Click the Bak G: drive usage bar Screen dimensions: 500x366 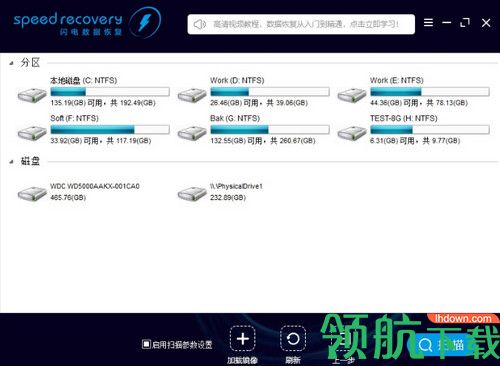tap(270, 129)
